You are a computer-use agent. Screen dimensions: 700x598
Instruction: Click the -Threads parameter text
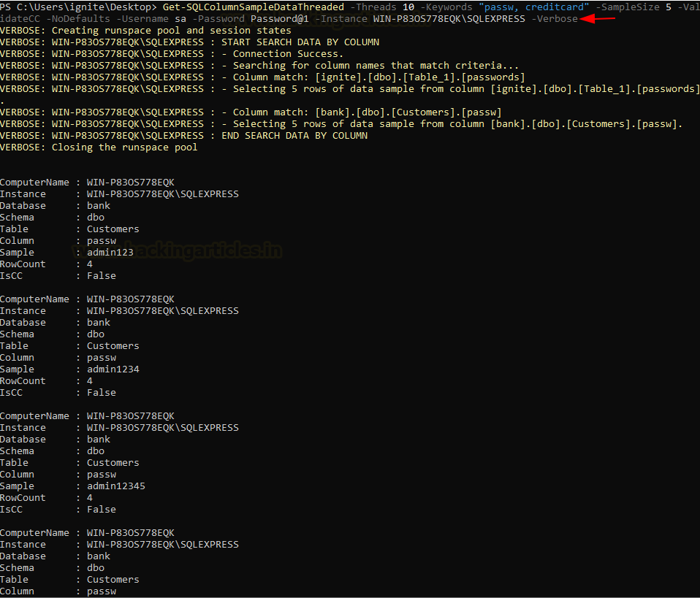click(x=373, y=7)
